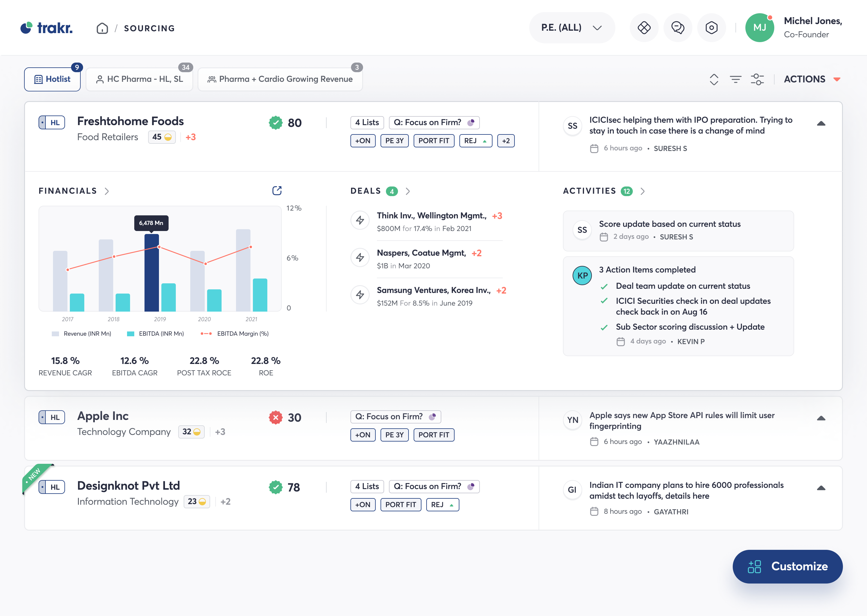
Task: Click the Home icon next to Sourcing breadcrumb
Action: [x=102, y=28]
